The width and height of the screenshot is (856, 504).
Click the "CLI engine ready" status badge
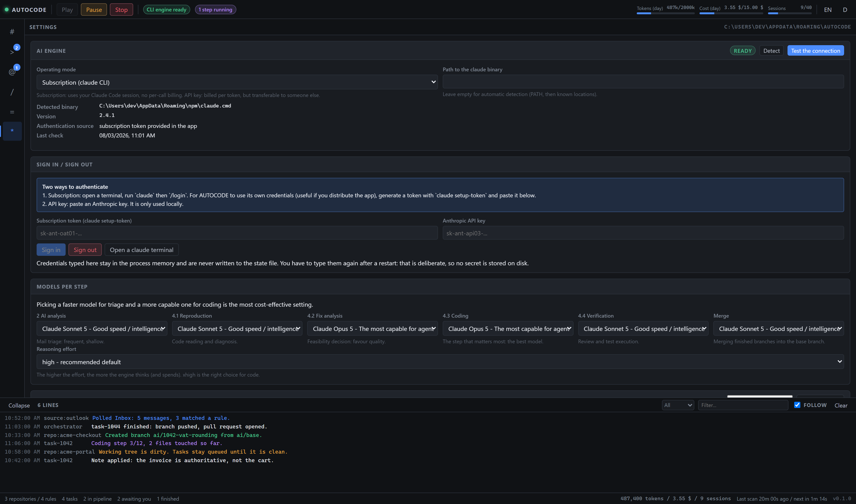[x=166, y=10]
